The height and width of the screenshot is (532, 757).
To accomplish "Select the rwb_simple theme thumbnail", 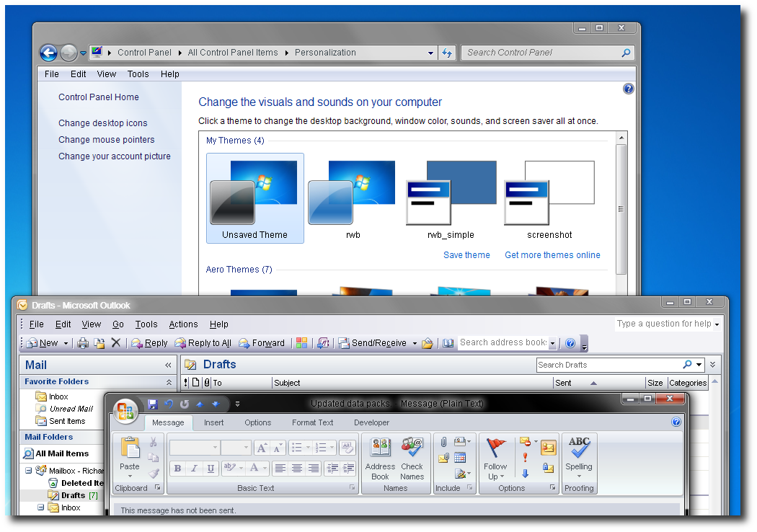I will tap(451, 198).
